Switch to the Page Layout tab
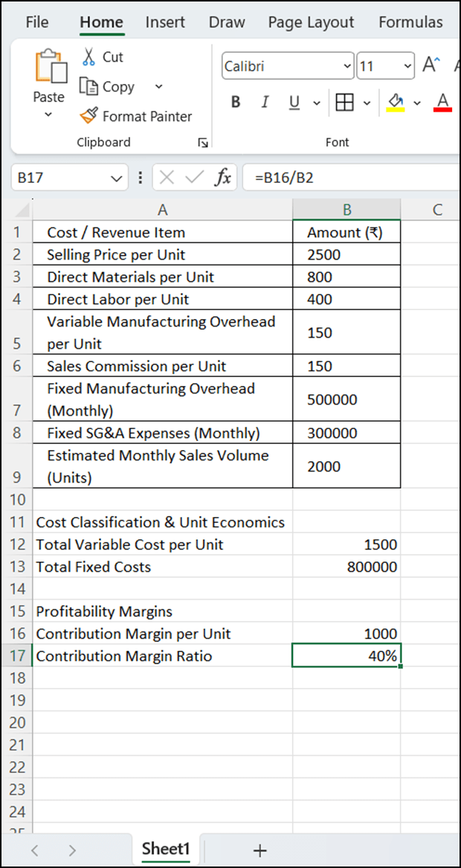461x868 pixels. pos(311,22)
